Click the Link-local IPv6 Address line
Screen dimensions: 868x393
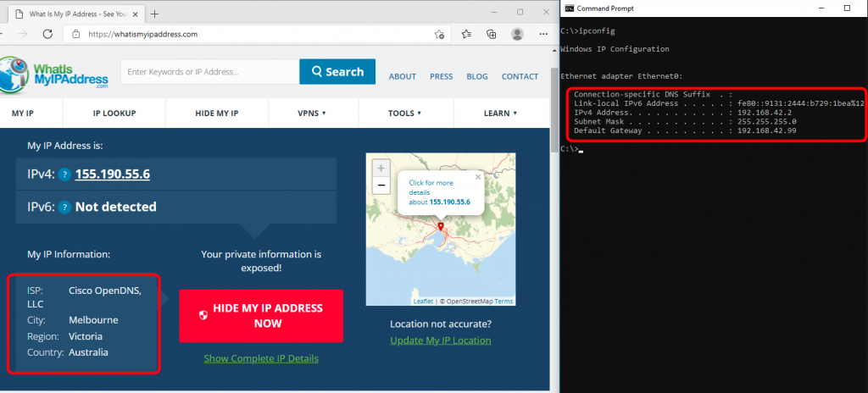coord(719,103)
